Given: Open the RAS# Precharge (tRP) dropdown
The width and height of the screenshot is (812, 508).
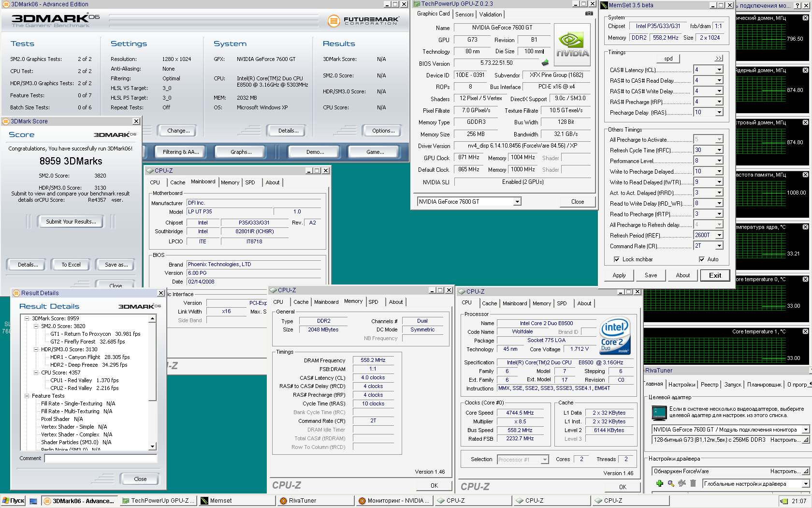Looking at the screenshot, I should (x=719, y=102).
